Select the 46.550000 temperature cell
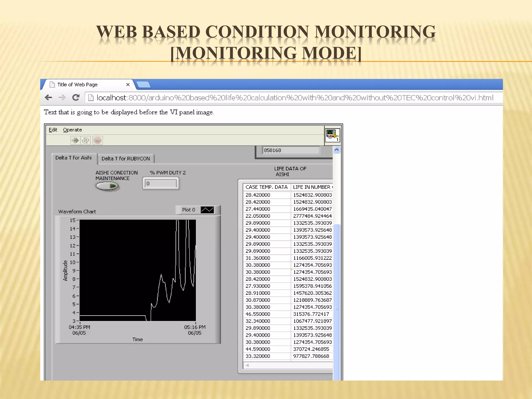The width and height of the screenshot is (532, 399). [267, 314]
